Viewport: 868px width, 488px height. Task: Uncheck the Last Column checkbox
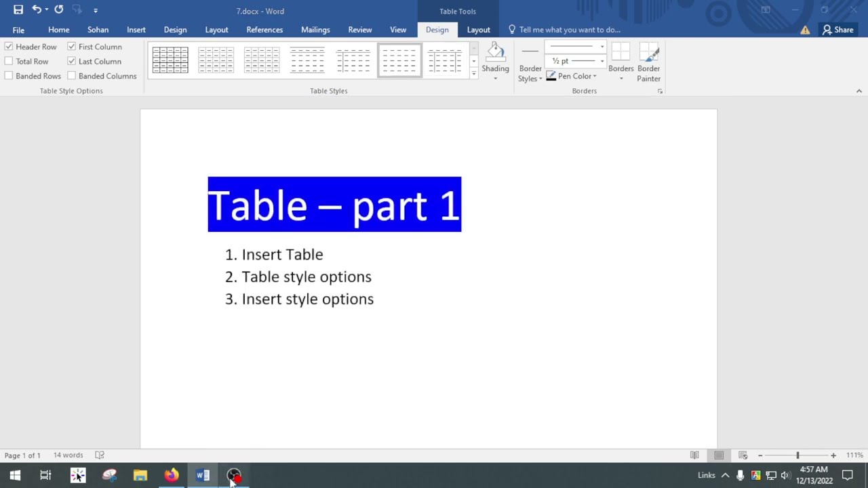point(71,61)
